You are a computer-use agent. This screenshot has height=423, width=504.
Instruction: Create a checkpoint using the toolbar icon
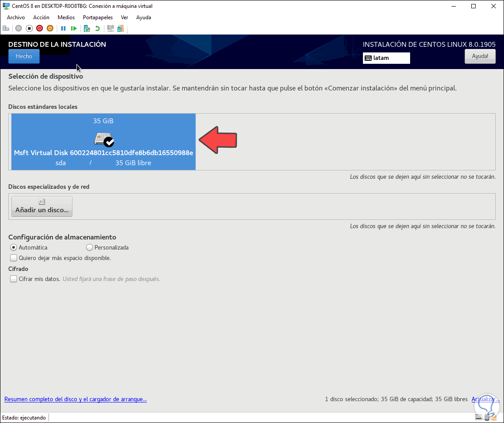pos(87,29)
